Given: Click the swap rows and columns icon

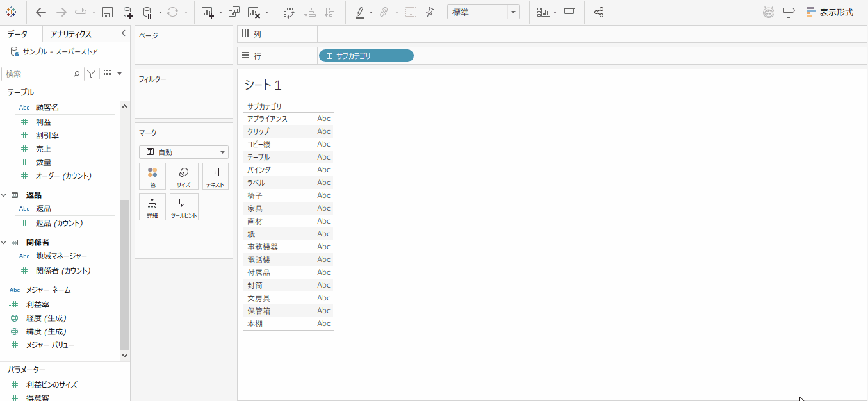Looking at the screenshot, I should (288, 12).
